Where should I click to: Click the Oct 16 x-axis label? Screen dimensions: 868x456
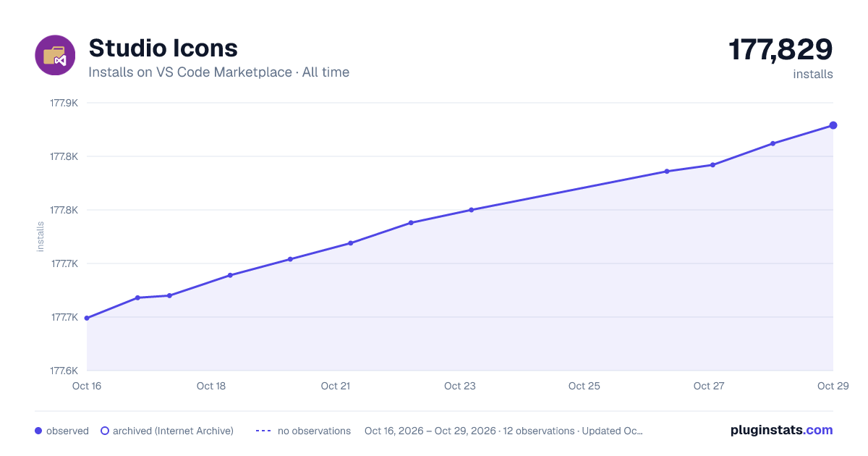(87, 386)
